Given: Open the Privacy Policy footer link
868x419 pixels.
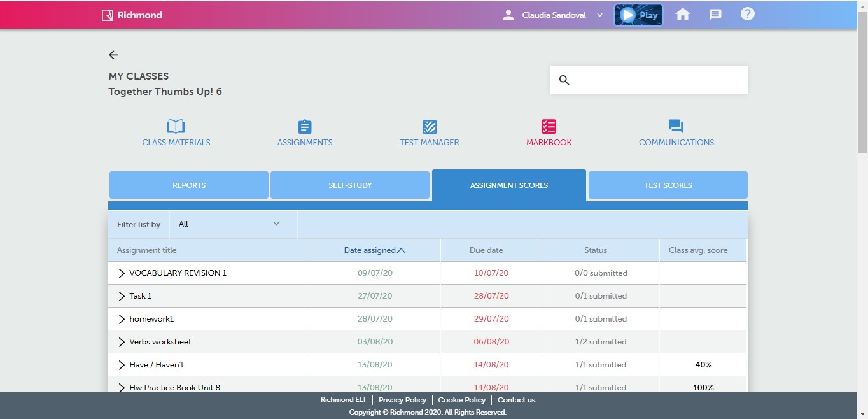Looking at the screenshot, I should point(402,400).
